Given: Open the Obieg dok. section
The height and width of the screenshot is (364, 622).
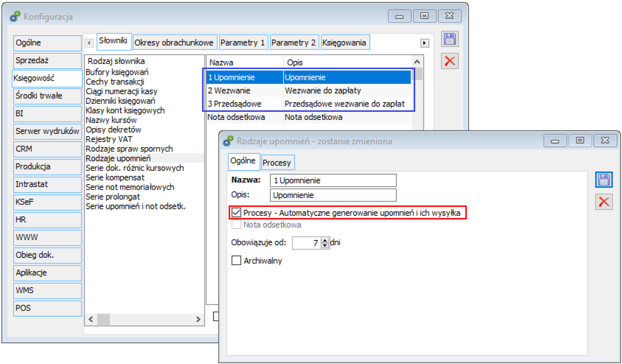Looking at the screenshot, I should pyautogui.click(x=47, y=255).
